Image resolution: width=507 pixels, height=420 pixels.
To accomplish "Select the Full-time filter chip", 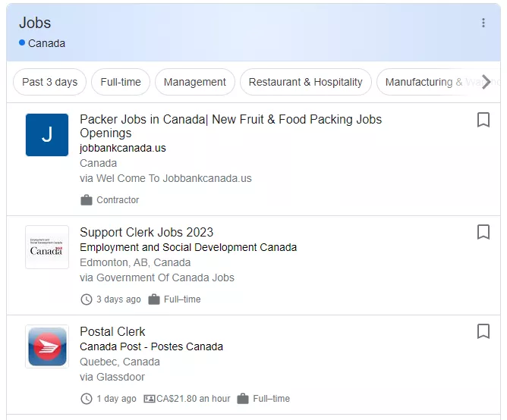I will click(121, 82).
